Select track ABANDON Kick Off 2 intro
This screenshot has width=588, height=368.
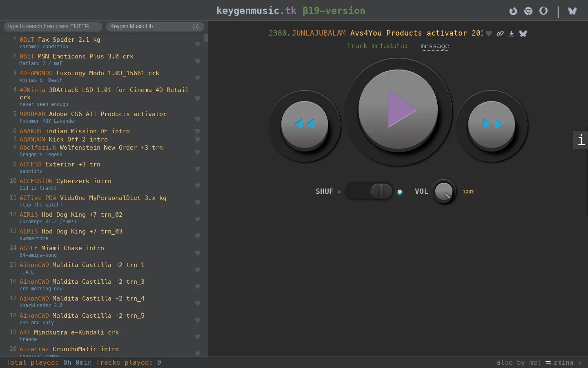[64, 139]
